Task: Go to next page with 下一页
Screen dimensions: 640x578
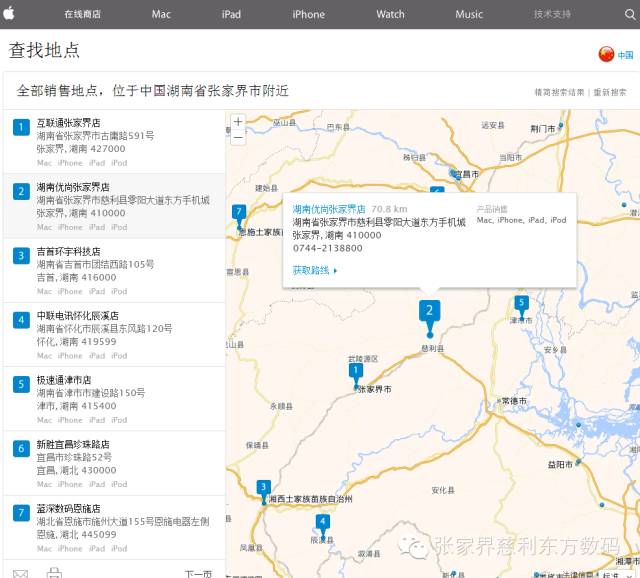Action: [x=198, y=574]
